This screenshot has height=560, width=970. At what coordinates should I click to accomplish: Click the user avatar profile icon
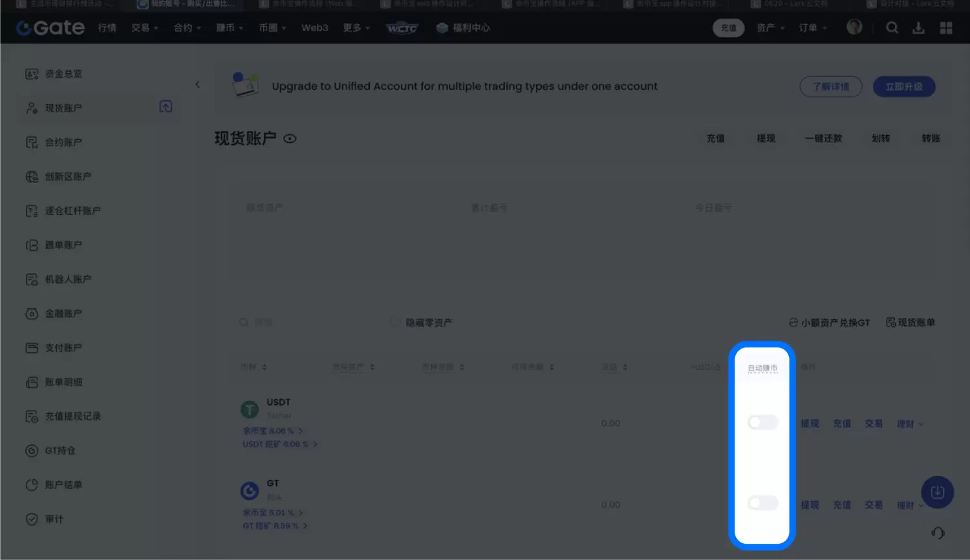(x=854, y=27)
